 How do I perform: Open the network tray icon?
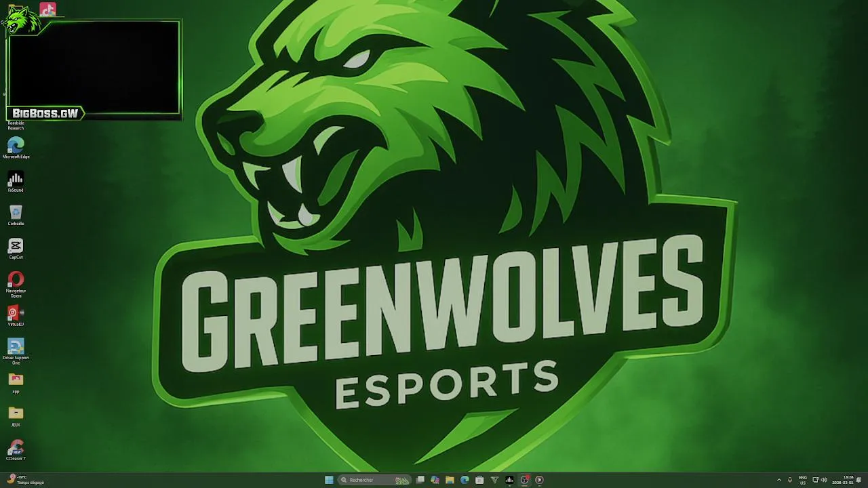816,480
